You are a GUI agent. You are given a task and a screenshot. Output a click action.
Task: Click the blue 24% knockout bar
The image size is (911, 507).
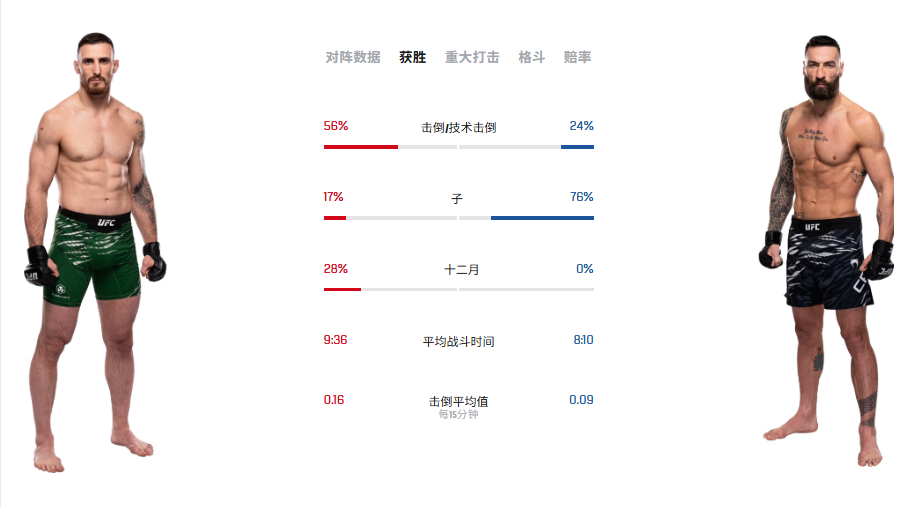coord(577,147)
